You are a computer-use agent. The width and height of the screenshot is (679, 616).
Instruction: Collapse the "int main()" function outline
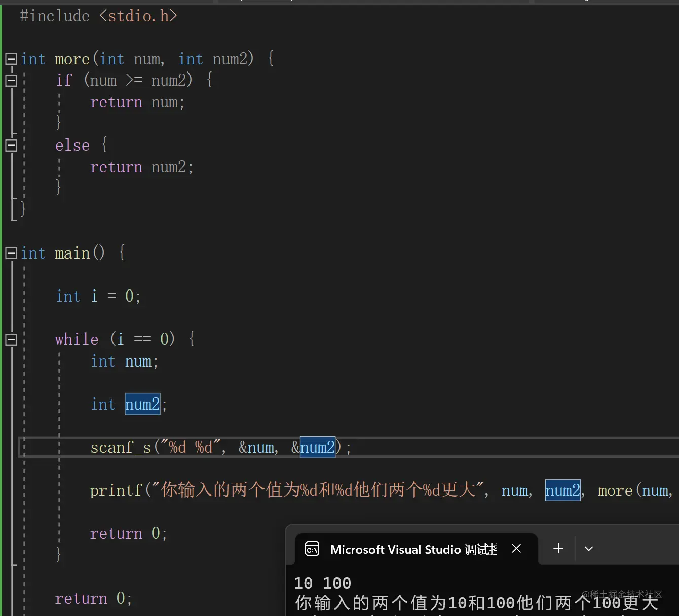click(x=11, y=252)
